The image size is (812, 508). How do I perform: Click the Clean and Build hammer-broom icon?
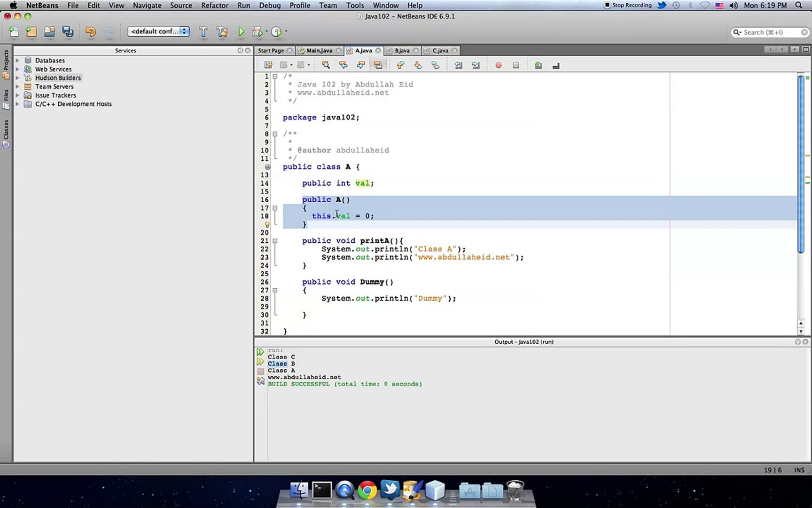click(x=222, y=32)
